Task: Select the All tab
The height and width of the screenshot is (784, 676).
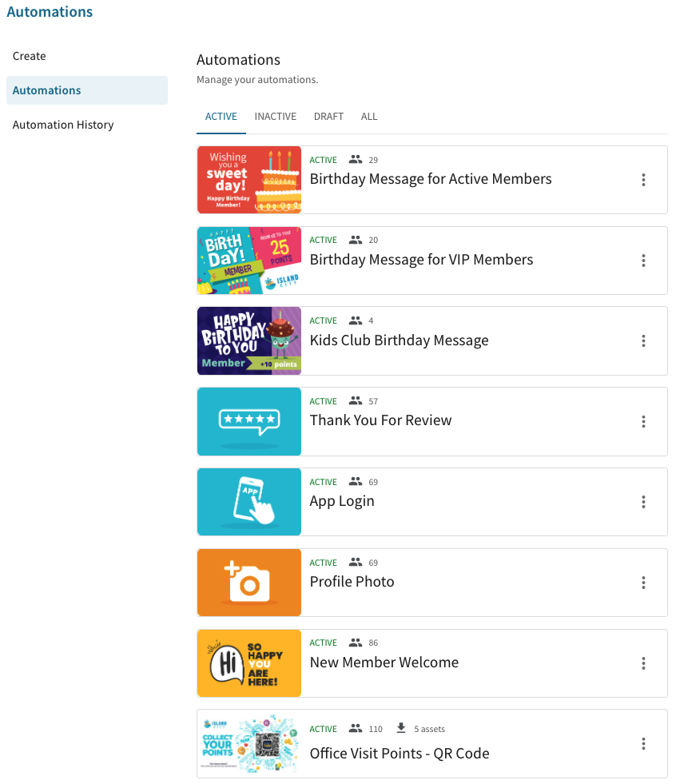Action: [x=369, y=117]
